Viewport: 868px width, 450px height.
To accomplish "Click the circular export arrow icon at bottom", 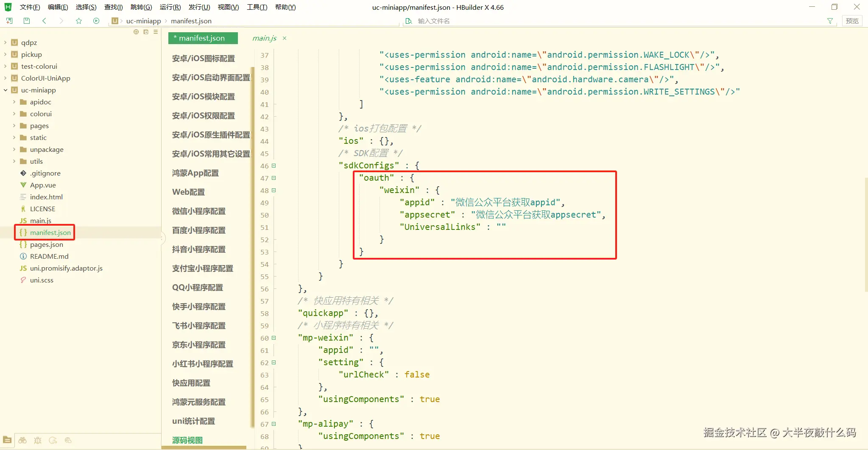I will (x=53, y=440).
